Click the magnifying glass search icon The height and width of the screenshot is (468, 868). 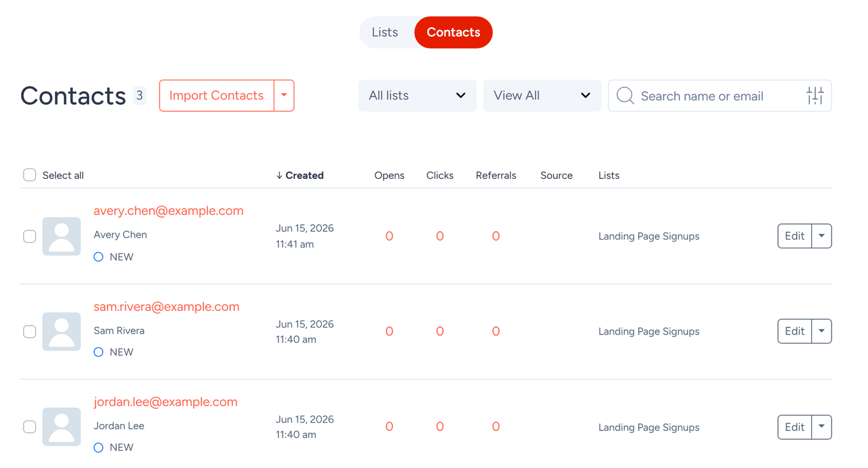pyautogui.click(x=625, y=96)
